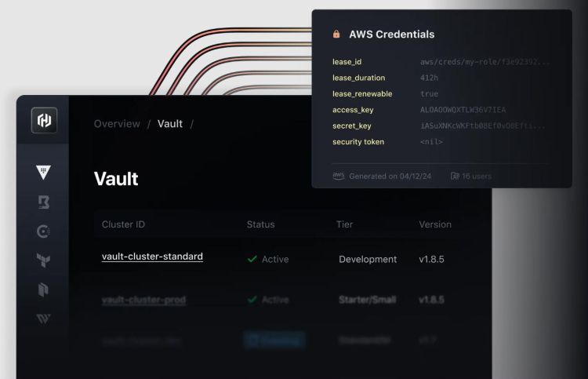Viewport: 588px width, 379px height.
Task: Sort by the Version column header
Action: click(435, 224)
